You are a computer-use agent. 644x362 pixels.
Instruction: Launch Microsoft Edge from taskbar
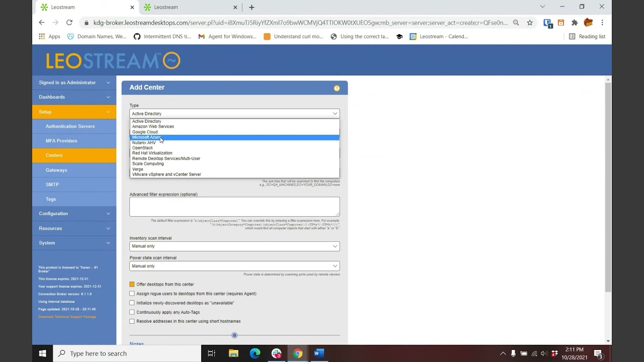click(255, 353)
